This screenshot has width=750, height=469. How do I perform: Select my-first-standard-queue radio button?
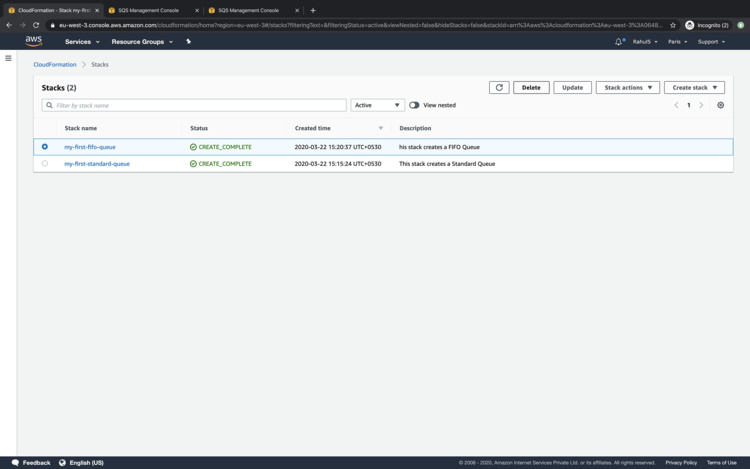coord(45,163)
